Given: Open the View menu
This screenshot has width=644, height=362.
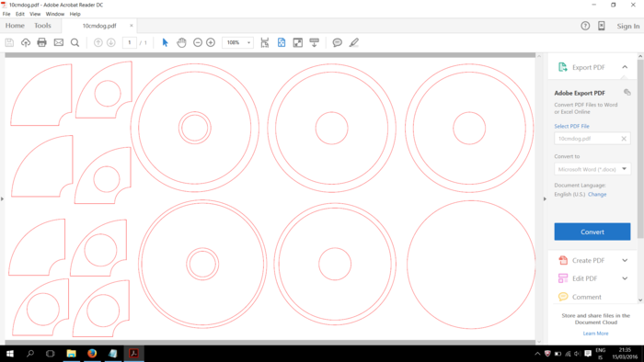Looking at the screenshot, I should [35, 14].
